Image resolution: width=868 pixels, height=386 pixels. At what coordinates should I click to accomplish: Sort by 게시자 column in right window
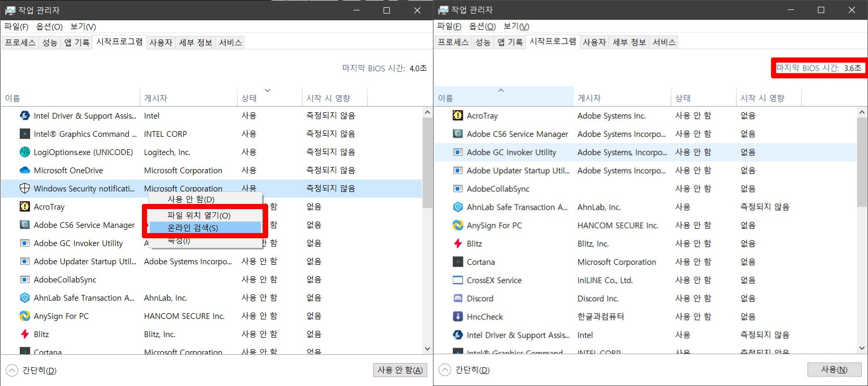622,97
